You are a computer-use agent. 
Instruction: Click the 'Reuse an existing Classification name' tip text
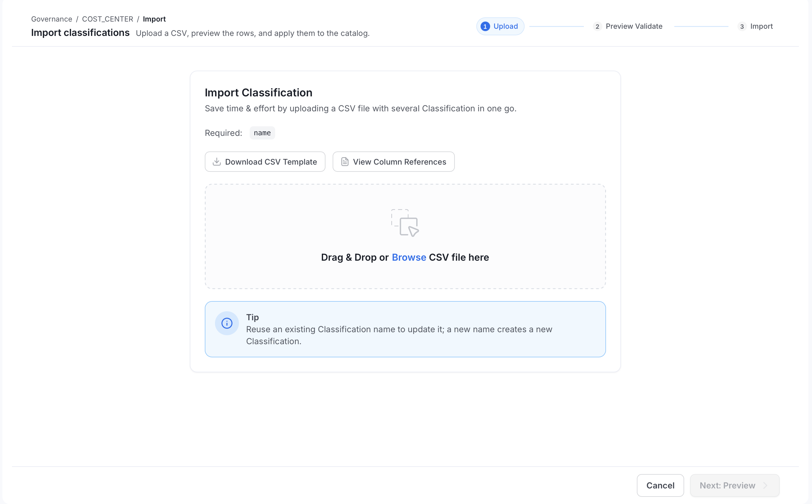pyautogui.click(x=399, y=335)
